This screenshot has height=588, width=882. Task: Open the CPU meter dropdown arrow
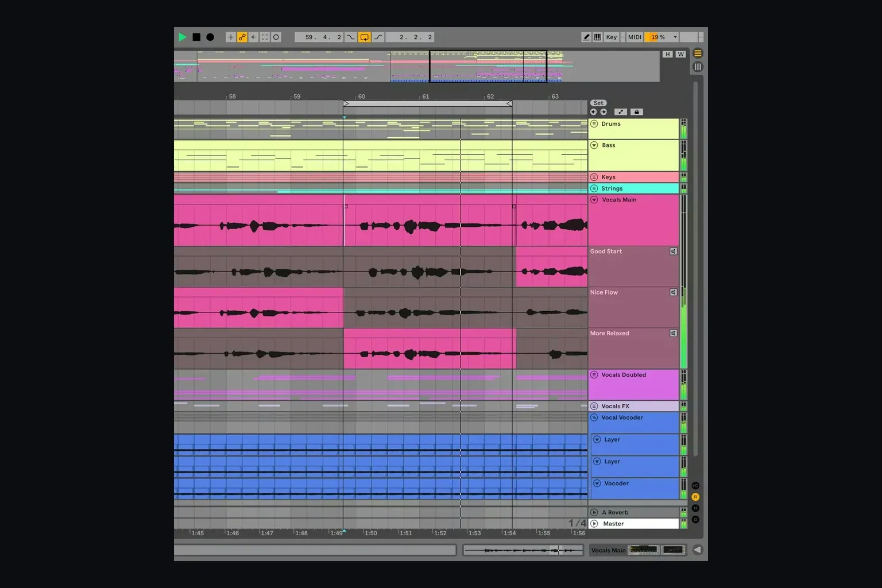coord(675,37)
